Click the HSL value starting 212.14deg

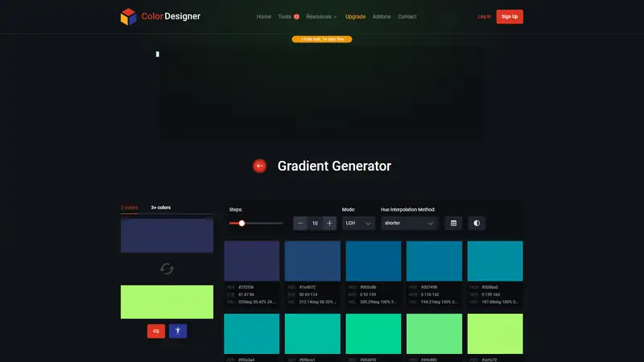[x=318, y=302]
